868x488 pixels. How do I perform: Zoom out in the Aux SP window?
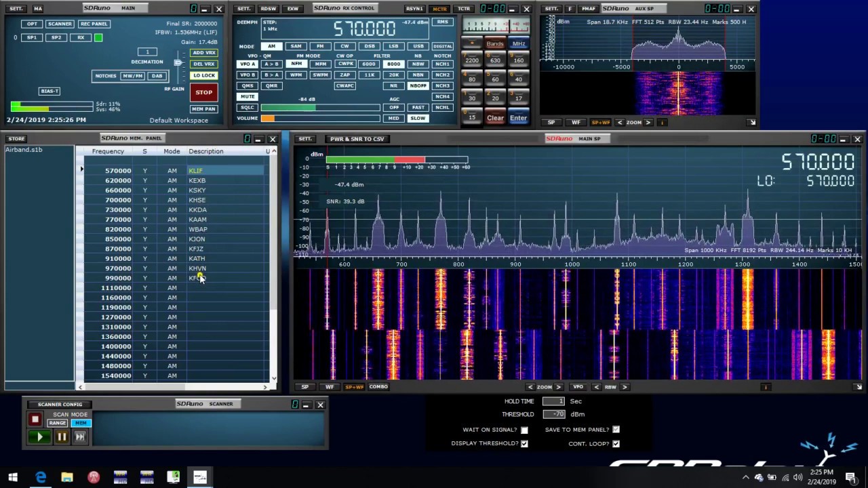[x=619, y=123]
